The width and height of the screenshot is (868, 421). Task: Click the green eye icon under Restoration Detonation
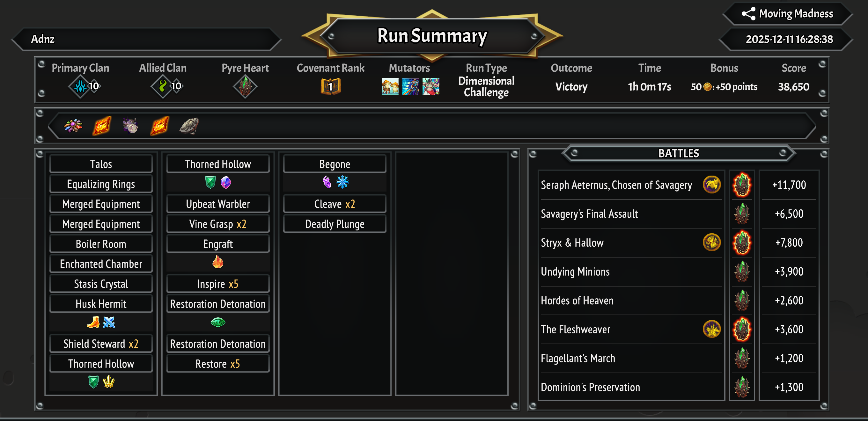218,322
